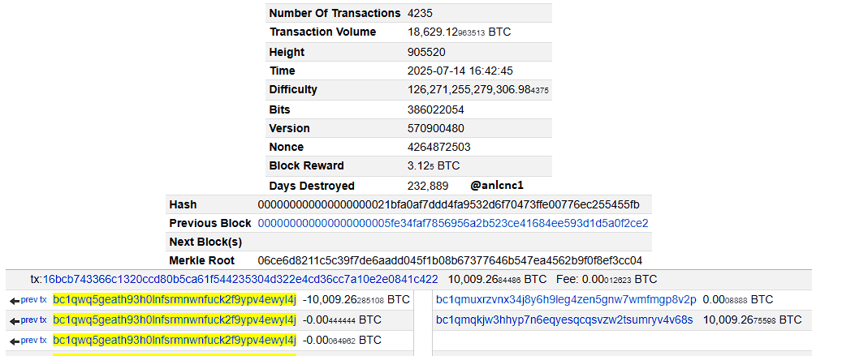Screen dimensions: 868x356
Task: Open output address bc1qmqkjw3hhyp7n6eqyesqcqsvzw2tsumryv4v68s
Action: pos(564,320)
